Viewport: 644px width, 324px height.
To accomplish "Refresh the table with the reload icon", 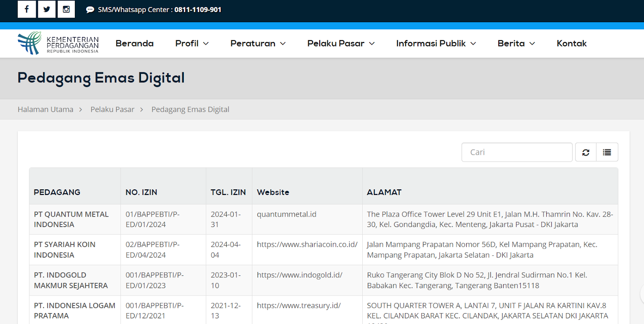I will tap(586, 152).
